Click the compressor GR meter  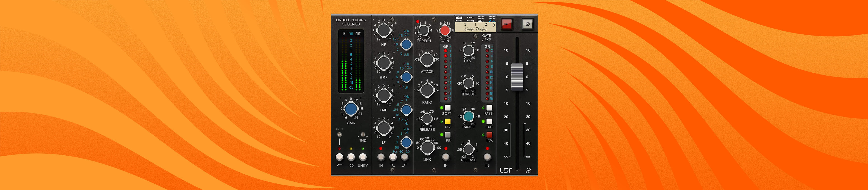(x=446, y=73)
